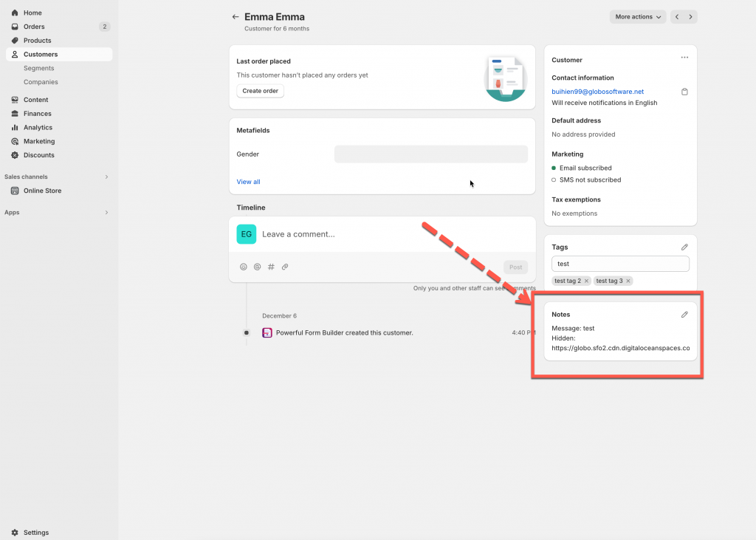The image size is (756, 540).
Task: Expand the Sales channels section
Action: click(106, 177)
